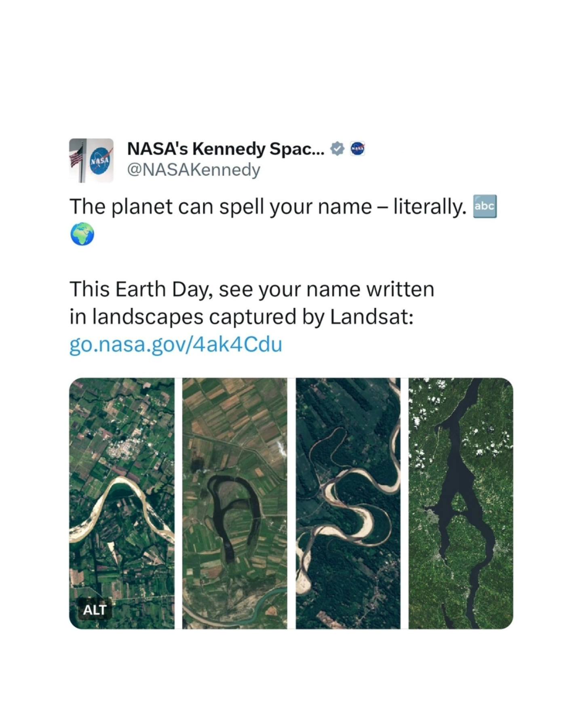Open NASA Kennedy profile avatar
Screen dimensions: 582x728
[91, 161]
